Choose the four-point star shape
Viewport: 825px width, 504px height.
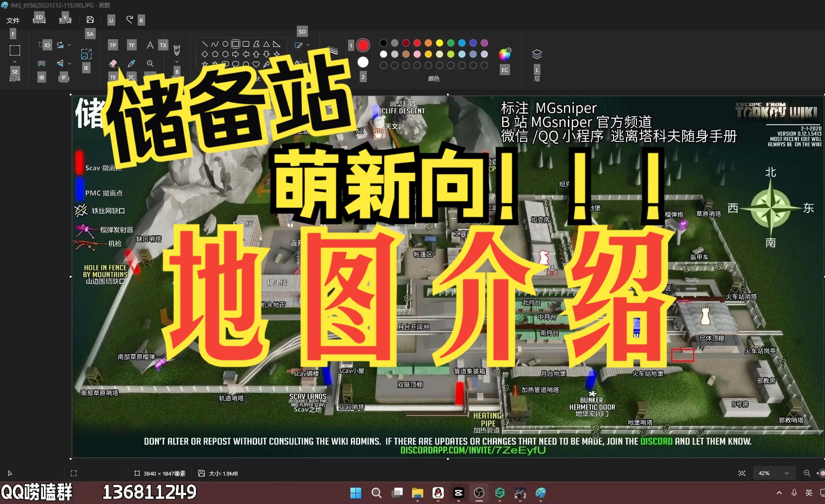coord(277,54)
